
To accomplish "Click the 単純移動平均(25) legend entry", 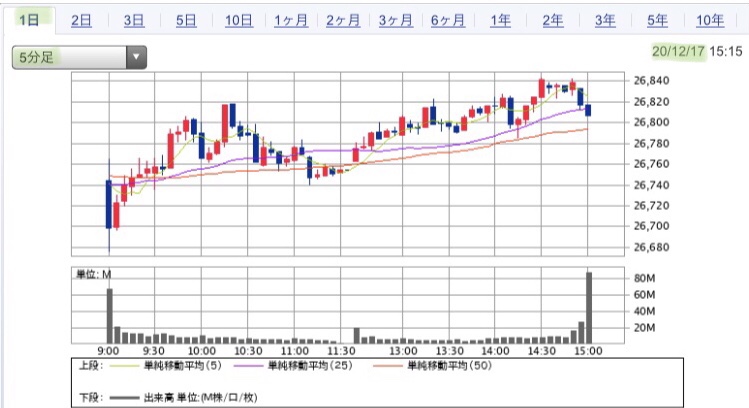I will pyautogui.click(x=293, y=366).
